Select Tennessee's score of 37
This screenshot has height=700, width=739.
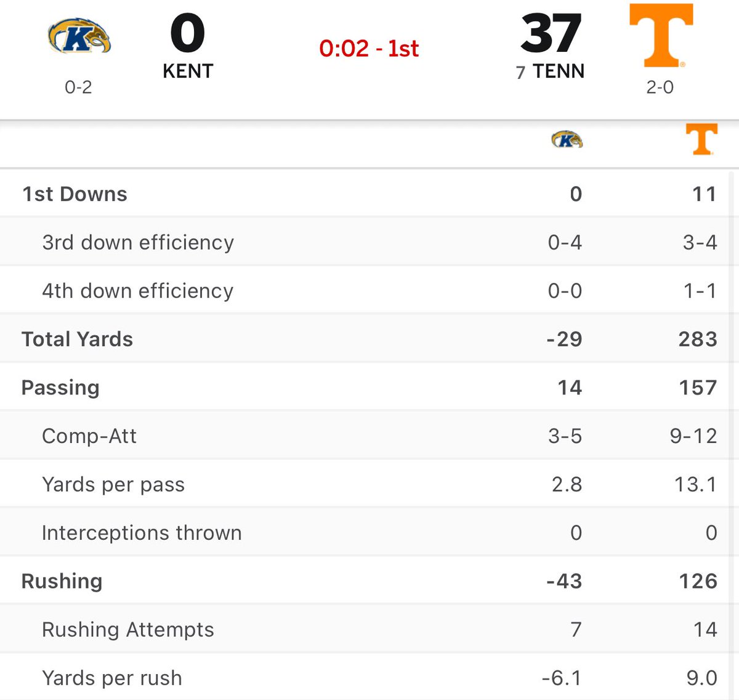click(x=551, y=34)
